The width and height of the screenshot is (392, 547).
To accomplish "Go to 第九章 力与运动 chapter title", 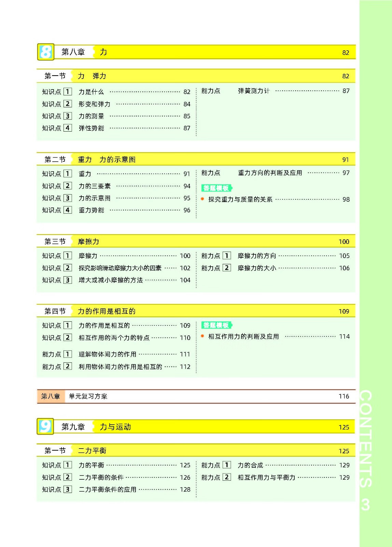I will tap(115, 427).
